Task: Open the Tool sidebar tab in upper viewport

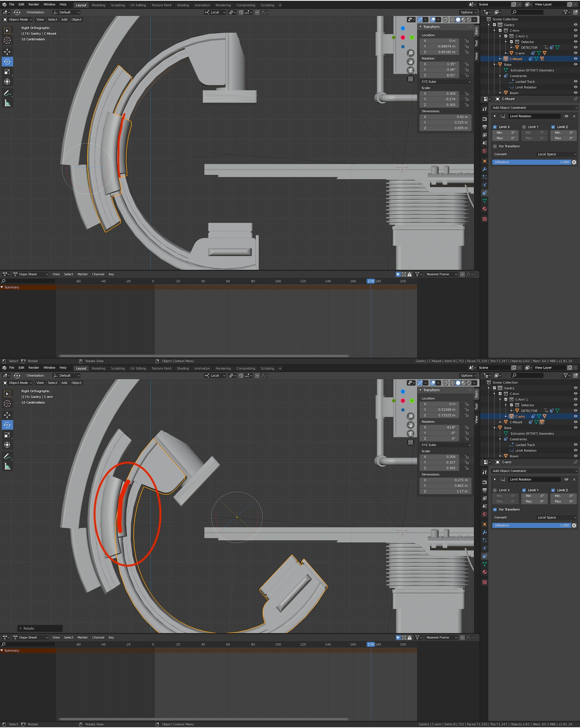Action: click(x=477, y=43)
